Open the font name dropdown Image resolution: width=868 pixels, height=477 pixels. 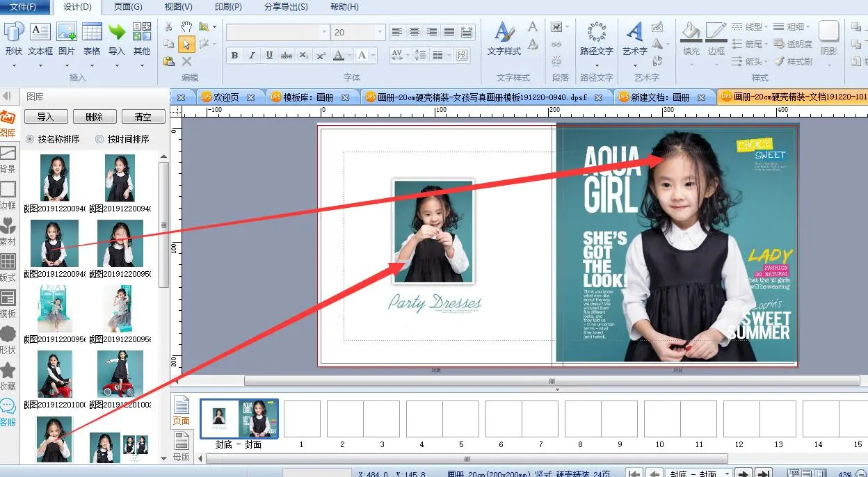(x=324, y=33)
